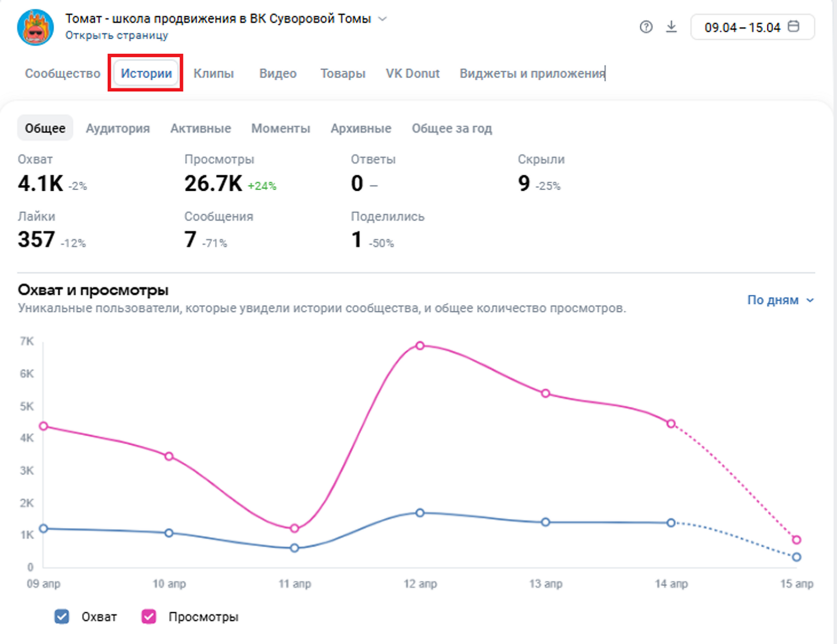This screenshot has height=644, width=837.
Task: Click the download statistics icon
Action: pos(672,27)
